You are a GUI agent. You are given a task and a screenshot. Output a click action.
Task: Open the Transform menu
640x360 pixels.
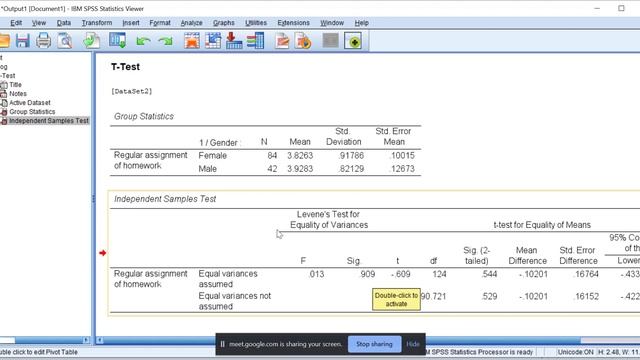tap(97, 23)
